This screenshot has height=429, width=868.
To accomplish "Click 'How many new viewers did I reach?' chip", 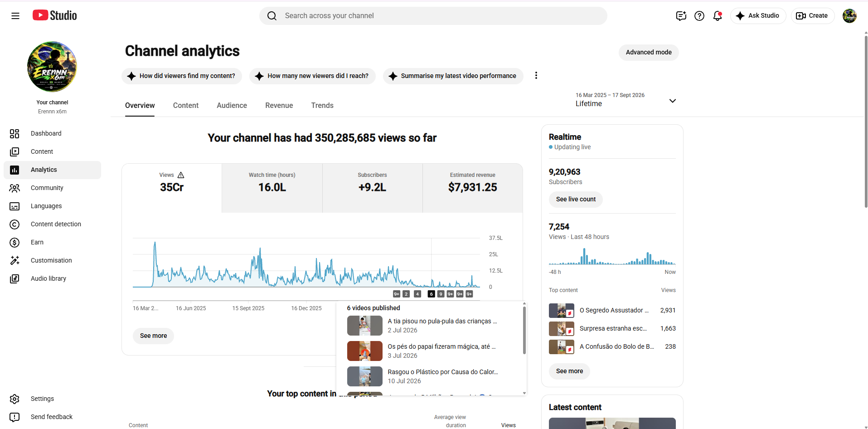I will tap(312, 76).
